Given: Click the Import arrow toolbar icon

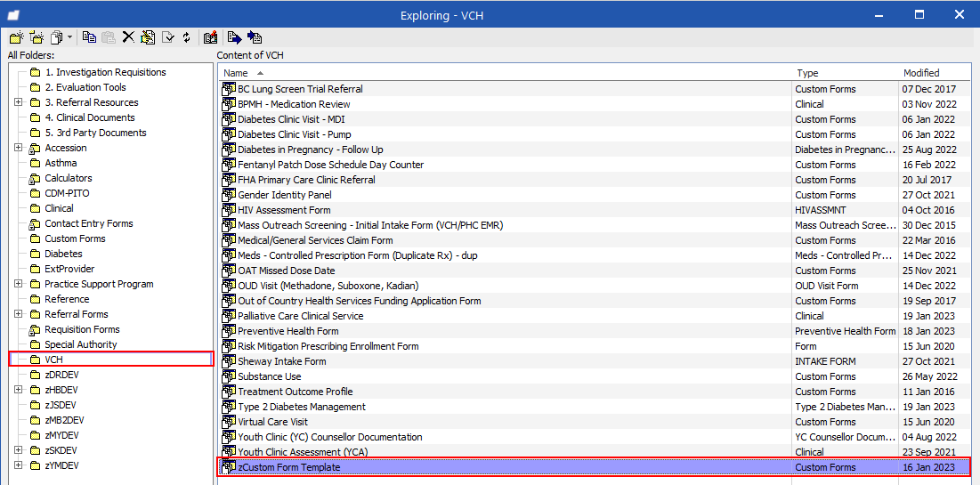Looking at the screenshot, I should click(255, 37).
